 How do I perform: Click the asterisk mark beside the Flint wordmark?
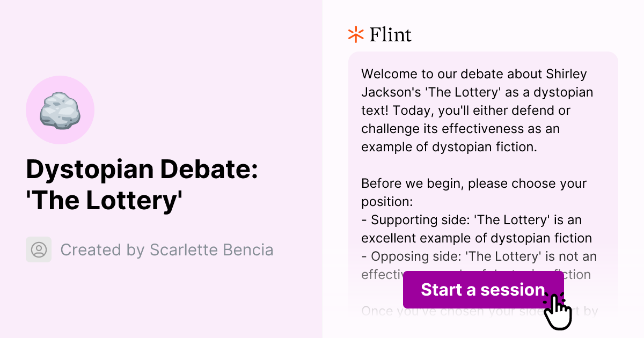point(355,34)
